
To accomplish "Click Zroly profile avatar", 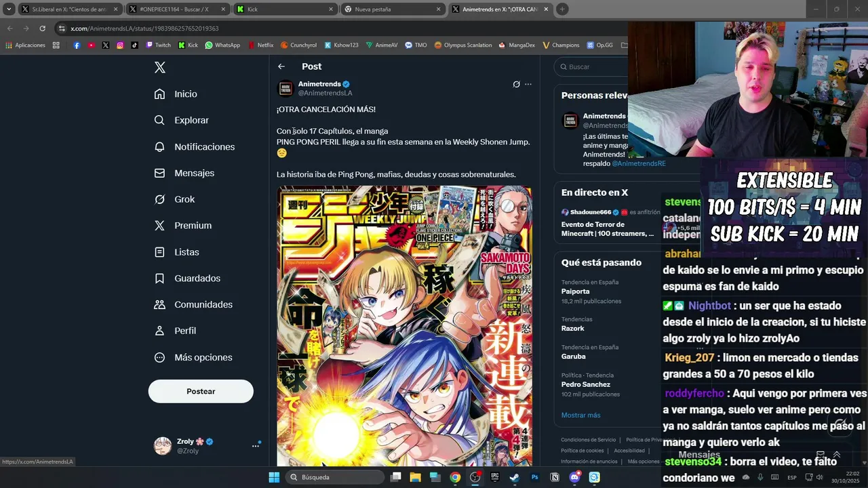I will tap(163, 445).
